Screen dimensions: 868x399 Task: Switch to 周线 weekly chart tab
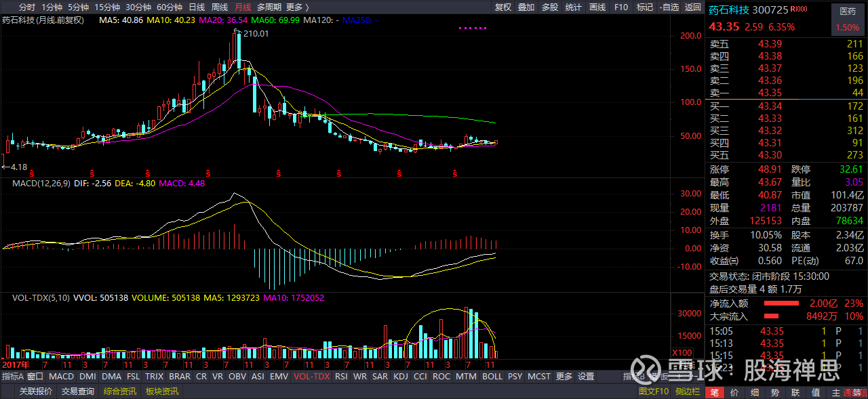pyautogui.click(x=220, y=7)
